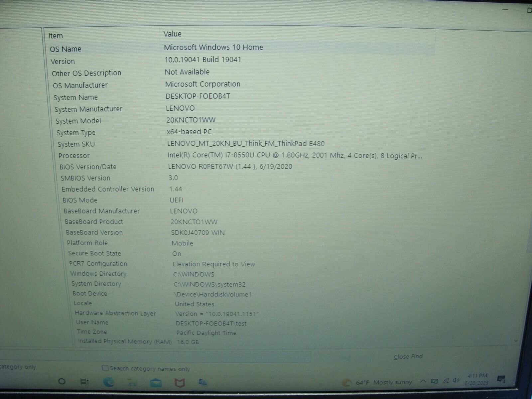This screenshot has height=399, width=532.
Task: Select System Information taskbar icon
Action: [203, 382]
